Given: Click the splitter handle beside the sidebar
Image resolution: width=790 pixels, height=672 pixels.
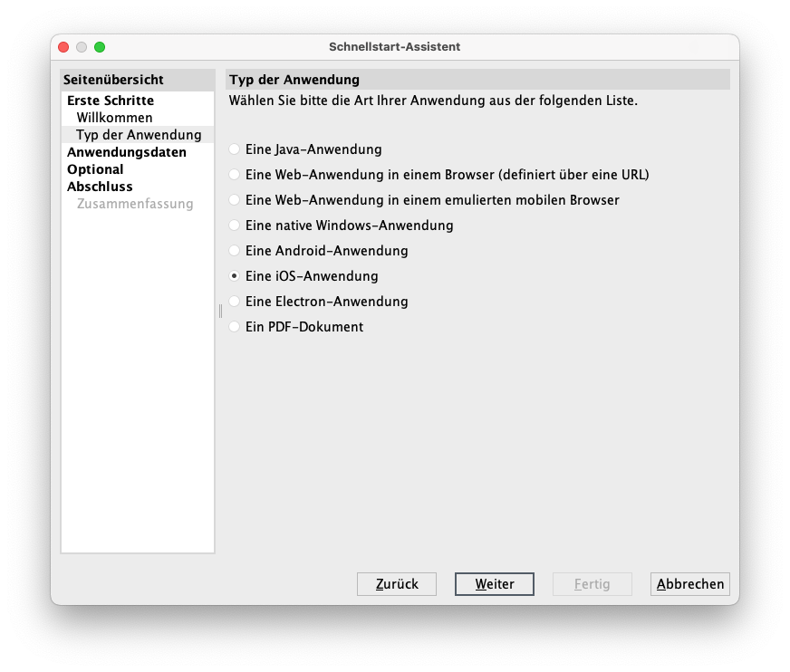Looking at the screenshot, I should coord(220,311).
